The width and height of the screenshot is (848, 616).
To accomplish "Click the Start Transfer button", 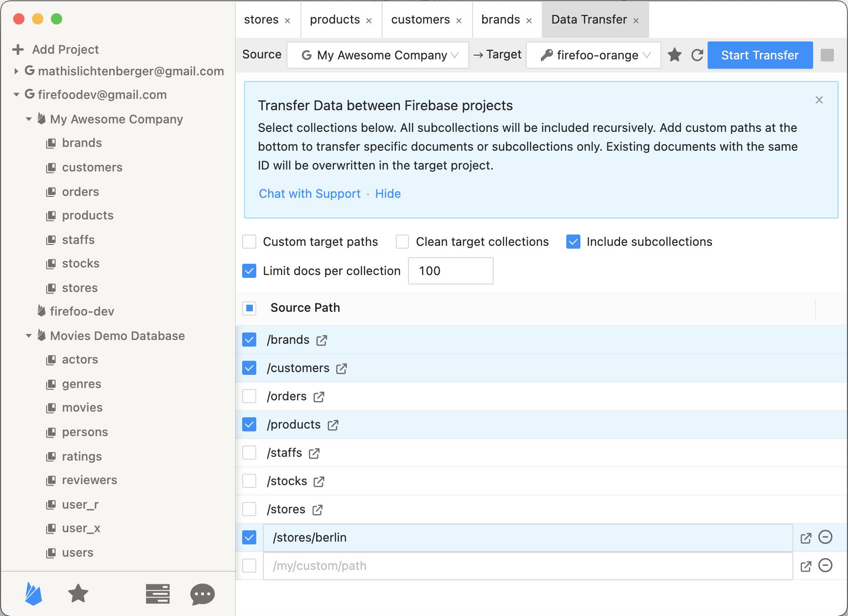I will click(x=760, y=55).
